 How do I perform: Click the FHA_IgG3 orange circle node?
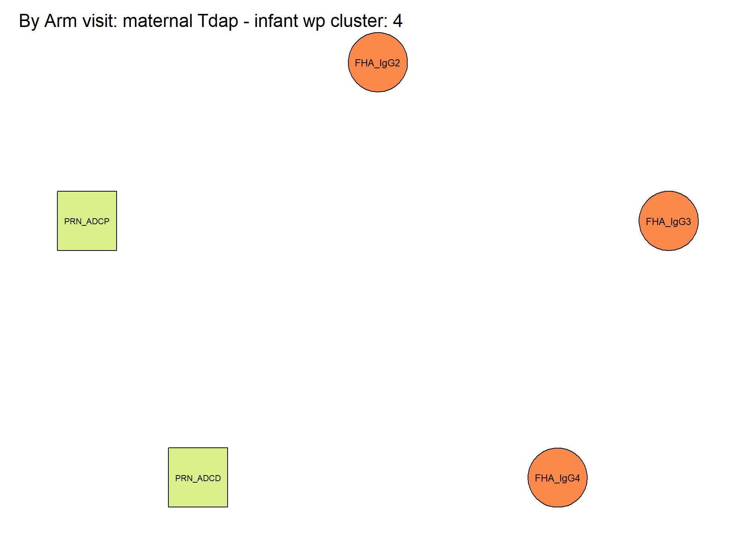669,221
